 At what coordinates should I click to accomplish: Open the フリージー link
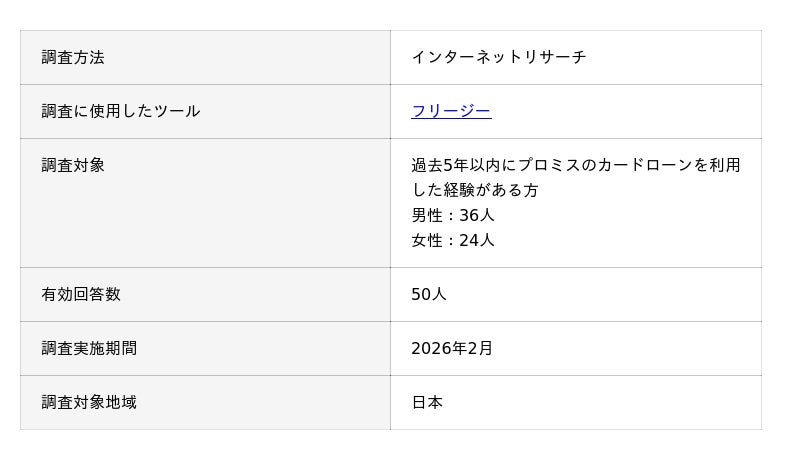[x=451, y=111]
